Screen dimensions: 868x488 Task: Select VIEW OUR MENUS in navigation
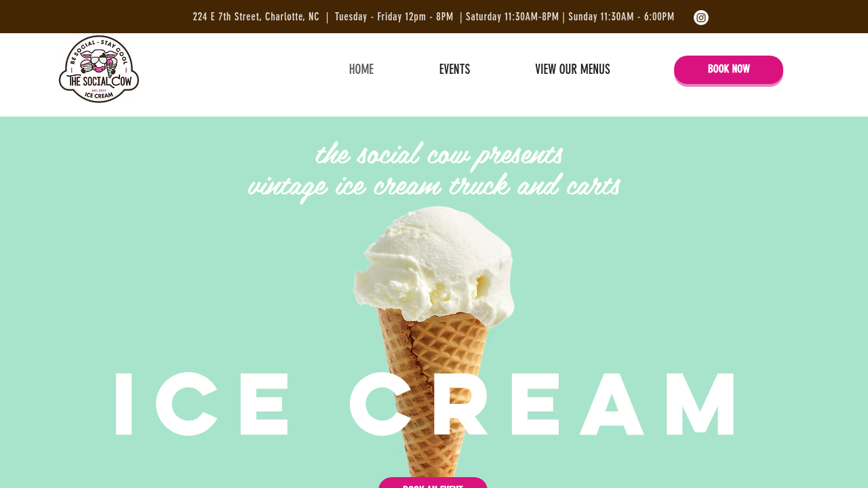coord(572,69)
